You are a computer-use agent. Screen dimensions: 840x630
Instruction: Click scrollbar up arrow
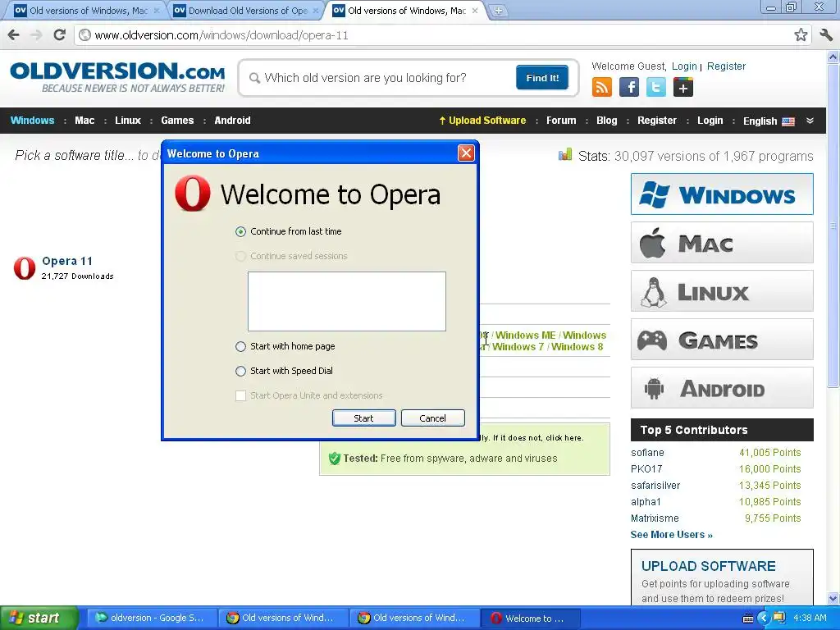point(833,57)
